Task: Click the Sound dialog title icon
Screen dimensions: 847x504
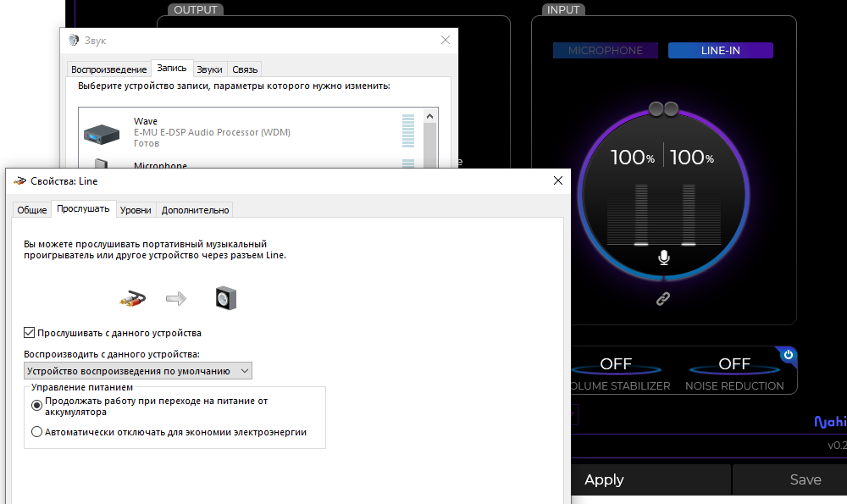Action: click(x=73, y=41)
